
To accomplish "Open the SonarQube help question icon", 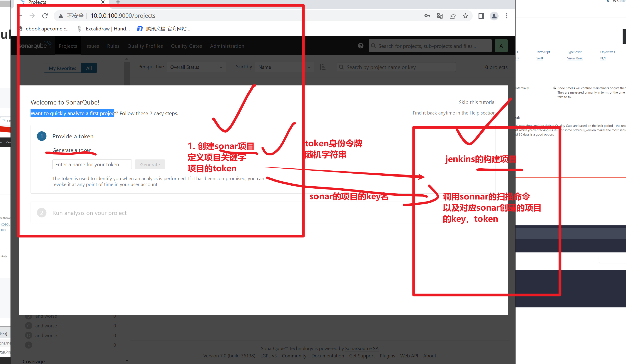I will (360, 46).
